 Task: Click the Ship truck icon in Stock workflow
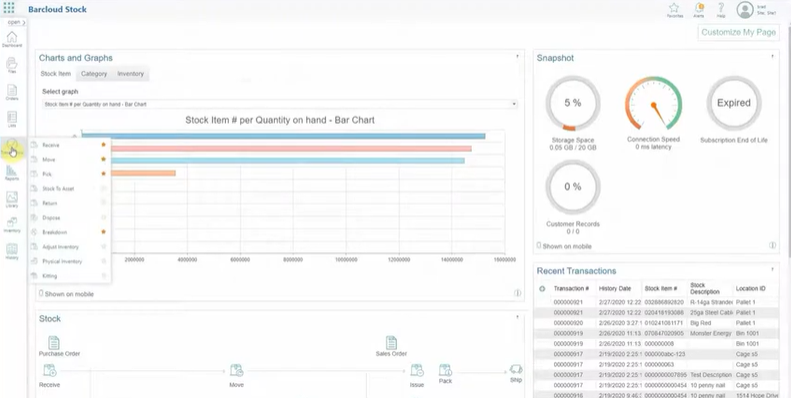click(x=516, y=370)
